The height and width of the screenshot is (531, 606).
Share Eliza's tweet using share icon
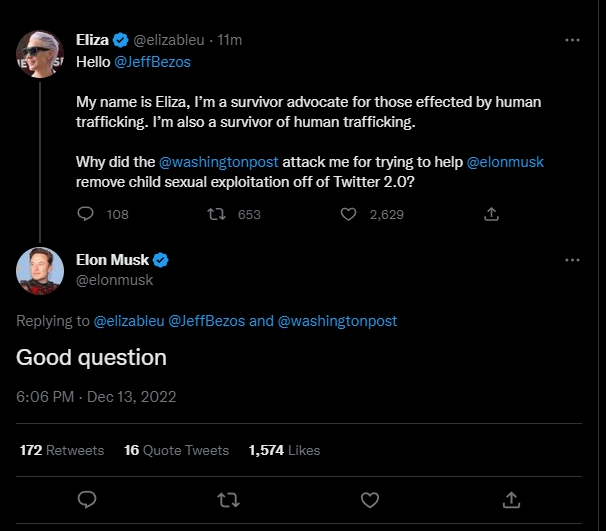click(491, 214)
